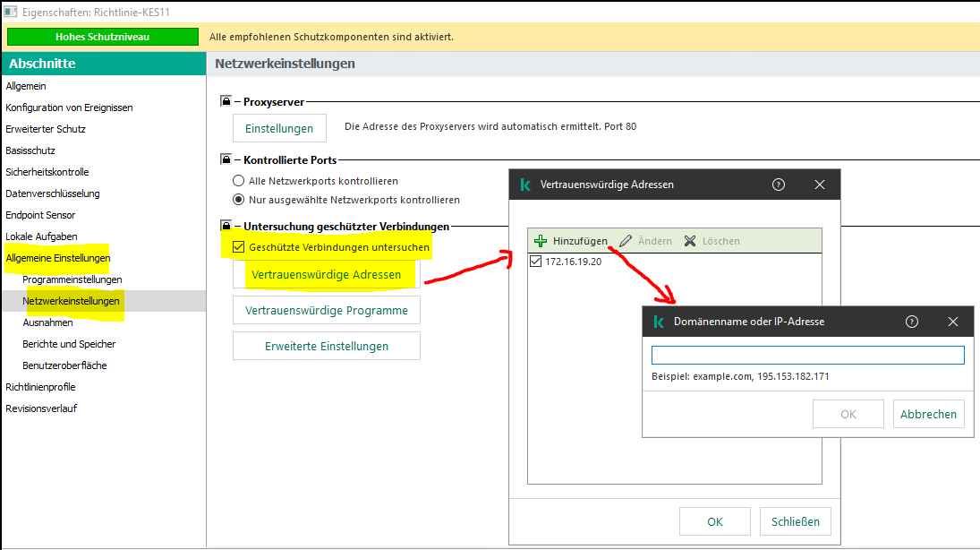Open help in Vertrauenswürdige Adressen dialog
Image resolution: width=980 pixels, height=550 pixels.
coord(778,185)
